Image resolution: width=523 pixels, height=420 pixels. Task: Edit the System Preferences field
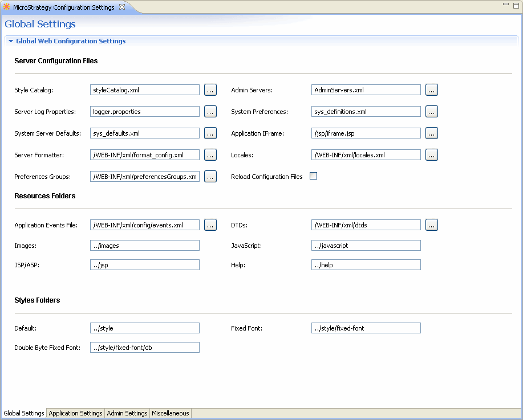click(x=366, y=111)
